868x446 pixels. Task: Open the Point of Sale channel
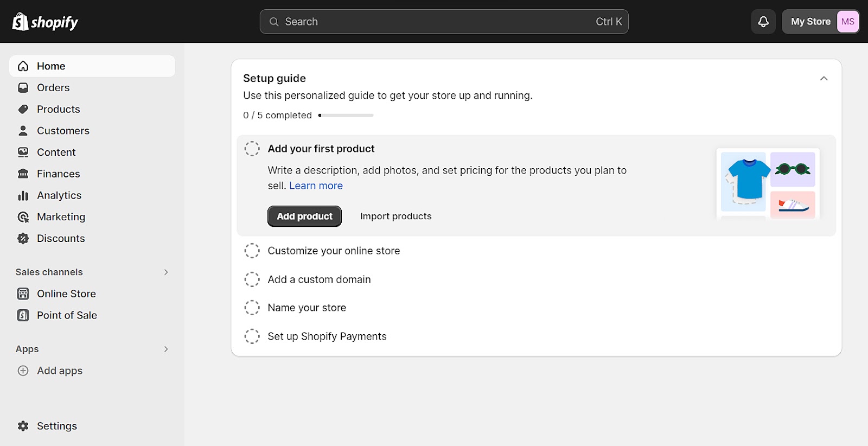pyautogui.click(x=66, y=315)
